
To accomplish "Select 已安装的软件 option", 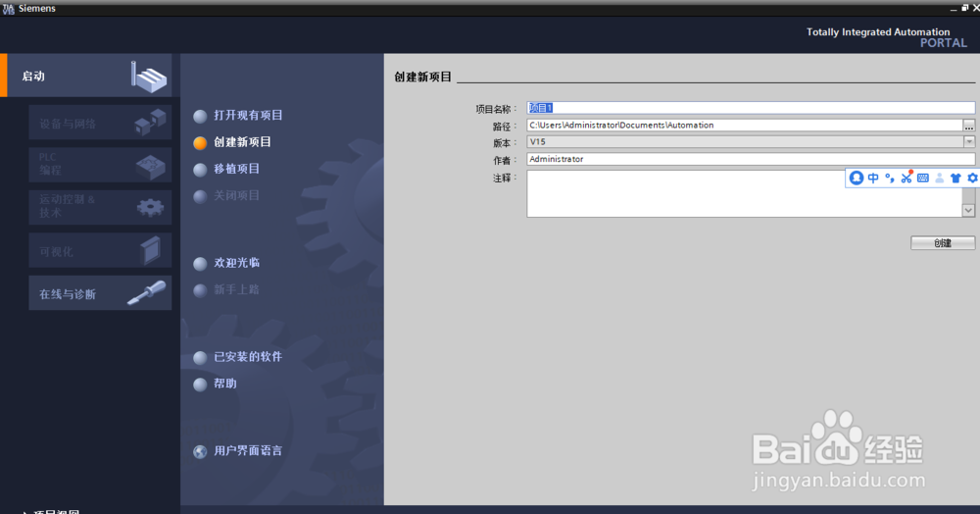I will 238,357.
